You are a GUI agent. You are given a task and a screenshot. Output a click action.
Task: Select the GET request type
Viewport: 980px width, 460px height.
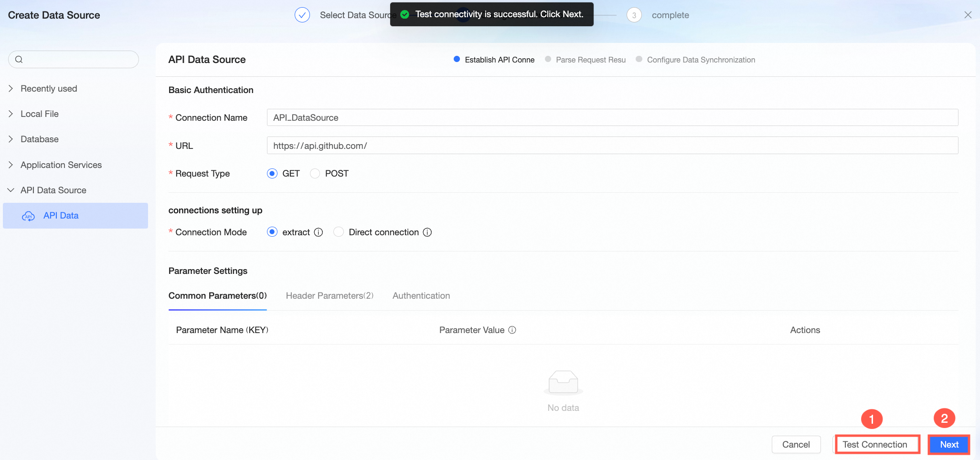[272, 174]
